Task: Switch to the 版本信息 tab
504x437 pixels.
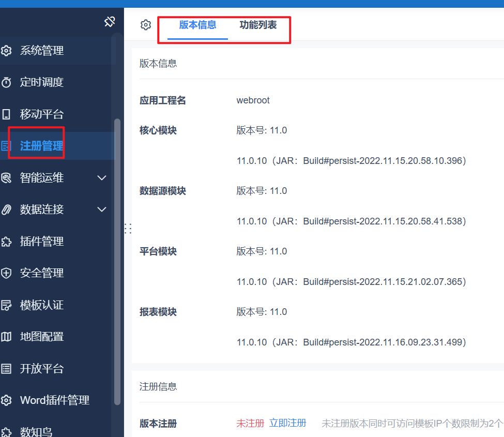Action: pos(197,25)
